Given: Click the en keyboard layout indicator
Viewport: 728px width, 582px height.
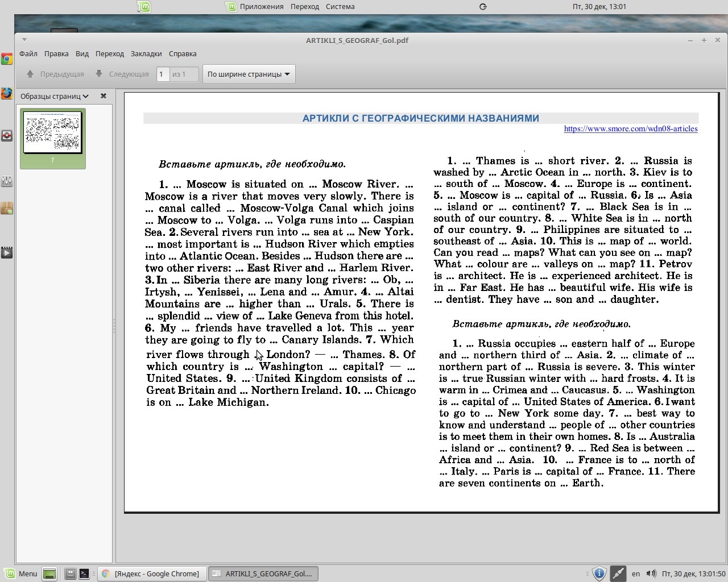Looking at the screenshot, I should click(x=636, y=574).
